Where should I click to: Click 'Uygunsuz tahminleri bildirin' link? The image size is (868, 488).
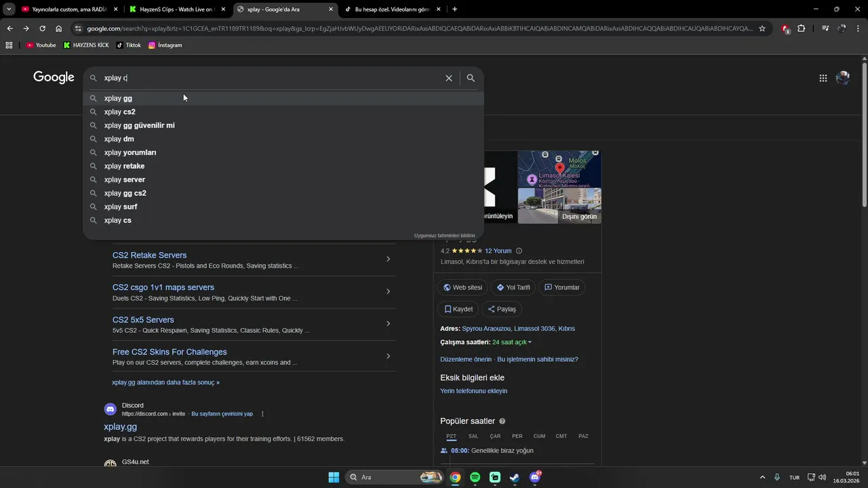445,235
